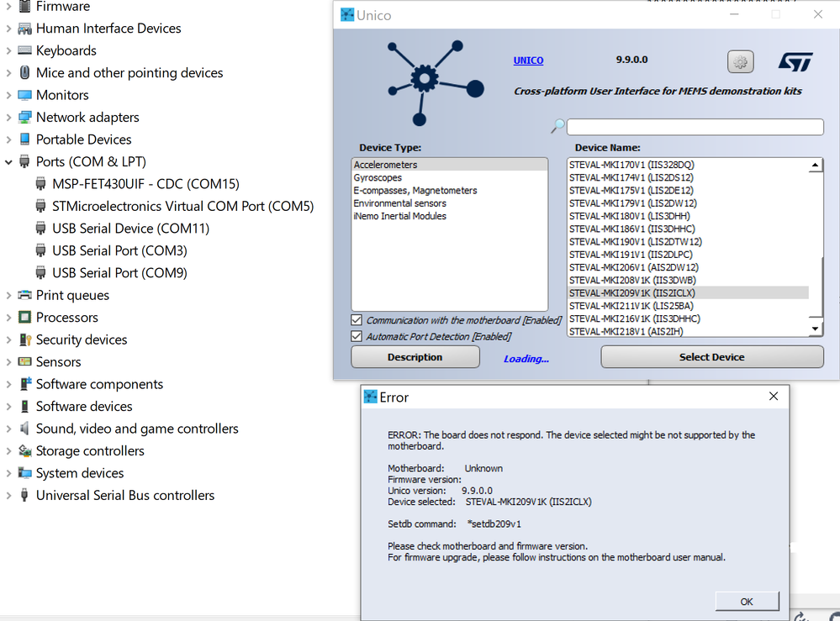
Task: Click the search magnifier icon in Unico
Action: coord(557,126)
